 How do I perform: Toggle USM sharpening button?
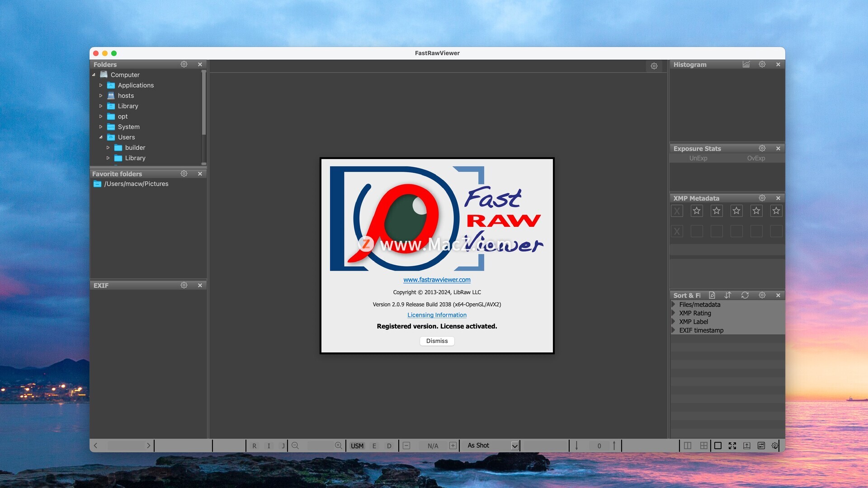[x=357, y=446]
